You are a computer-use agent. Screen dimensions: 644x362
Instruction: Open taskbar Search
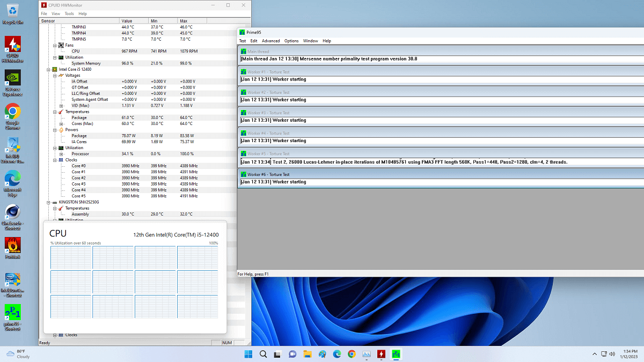tap(264, 354)
